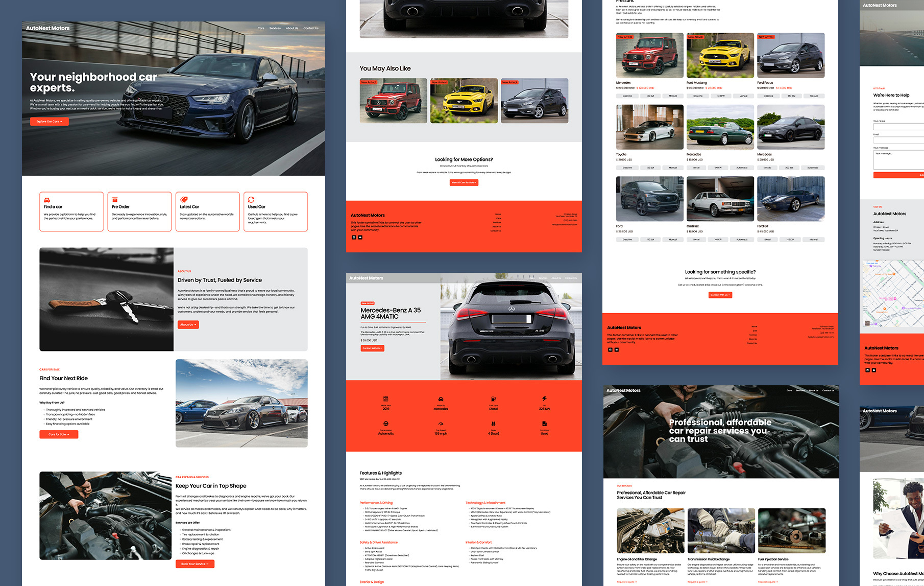Open Contact Us in Mercedes-Benz page navigation
Viewport: 924px width, 586px height.
click(x=571, y=278)
